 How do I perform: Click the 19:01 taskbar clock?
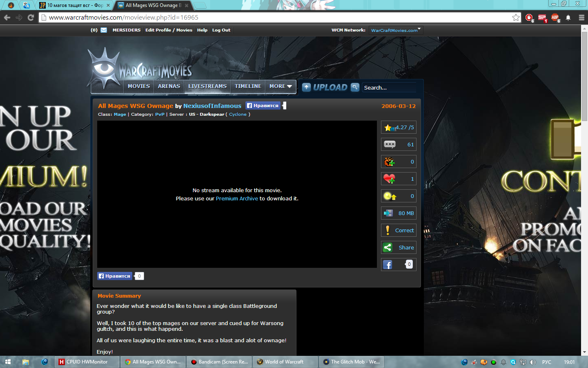(x=569, y=362)
